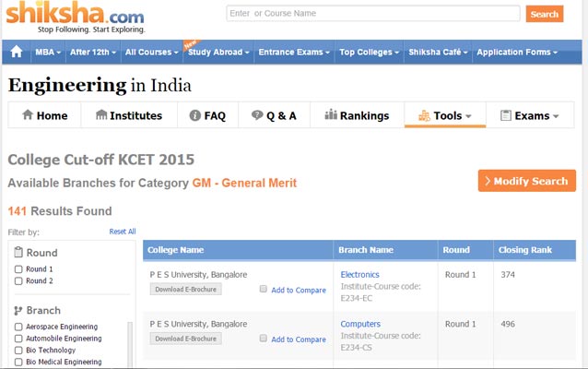The height and width of the screenshot is (369, 588).
Task: Click the Tools icon in section tabs
Action: pyautogui.click(x=424, y=116)
